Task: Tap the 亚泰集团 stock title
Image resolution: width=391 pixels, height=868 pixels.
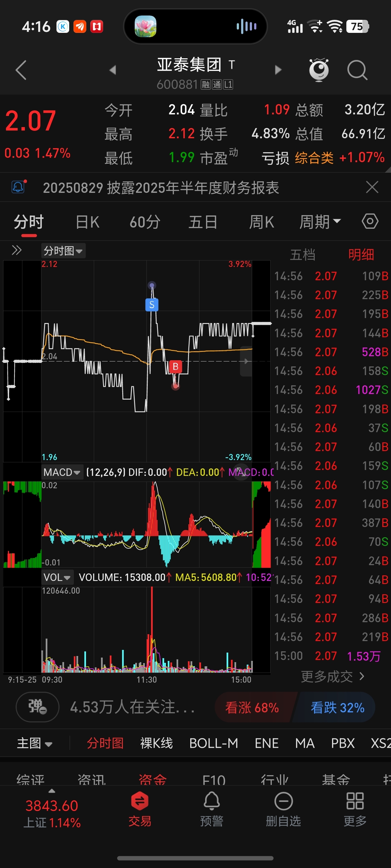Action: pos(189,64)
